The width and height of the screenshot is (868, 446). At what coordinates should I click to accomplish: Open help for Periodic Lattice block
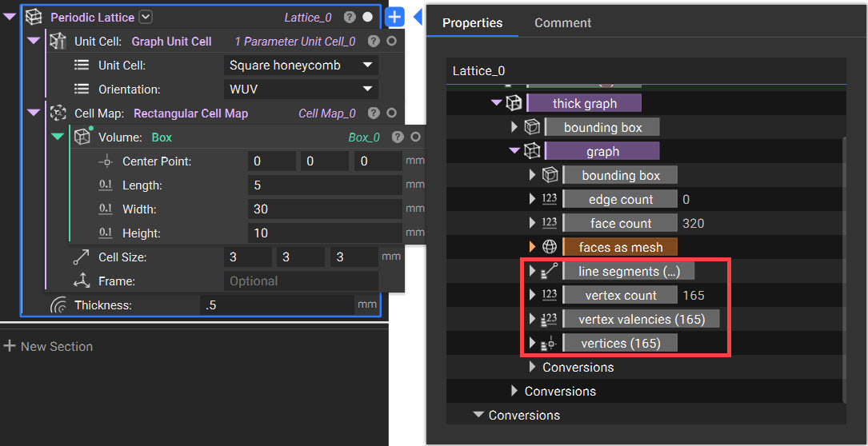350,17
